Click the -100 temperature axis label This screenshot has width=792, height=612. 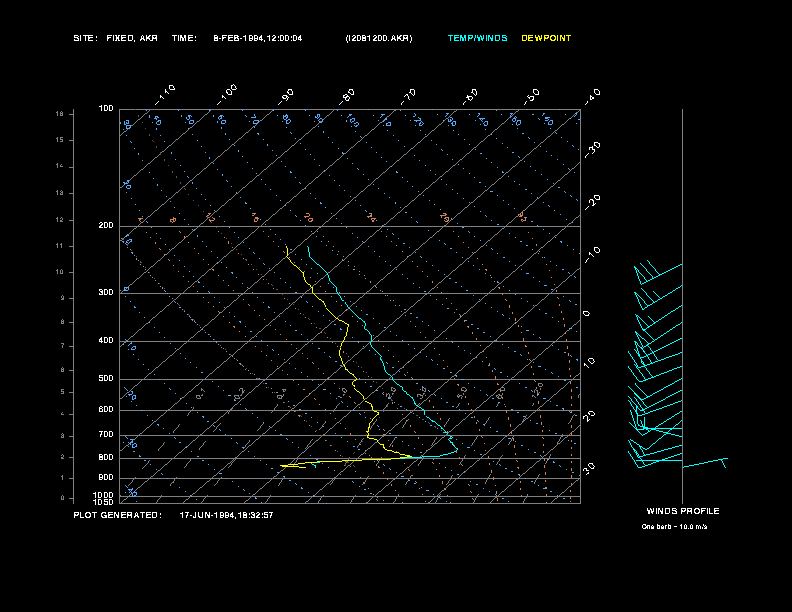pos(226,95)
